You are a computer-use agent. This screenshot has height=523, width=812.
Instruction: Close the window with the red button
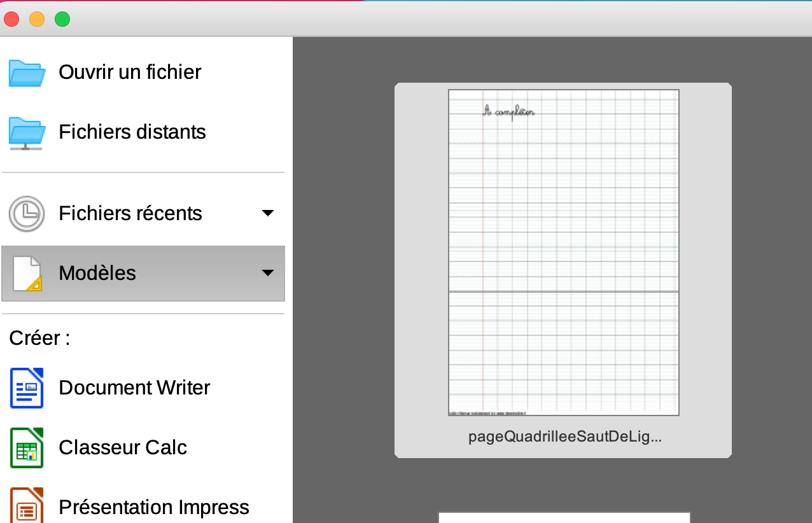(x=11, y=19)
